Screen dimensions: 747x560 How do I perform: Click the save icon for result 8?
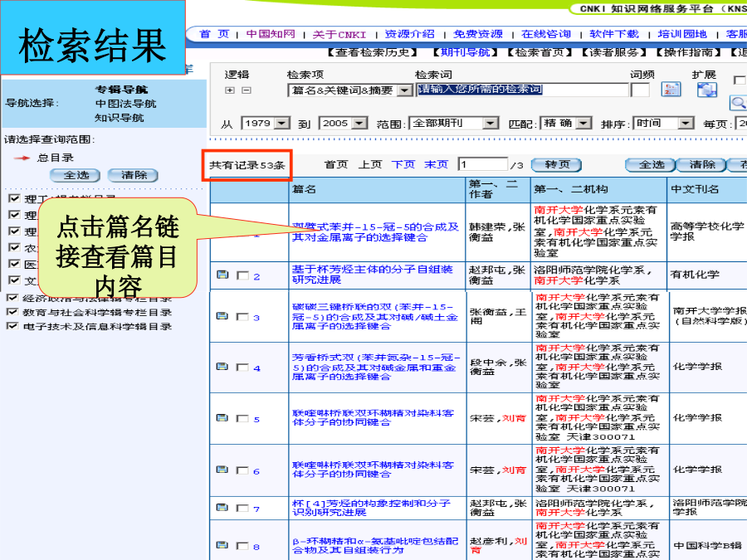click(222, 545)
